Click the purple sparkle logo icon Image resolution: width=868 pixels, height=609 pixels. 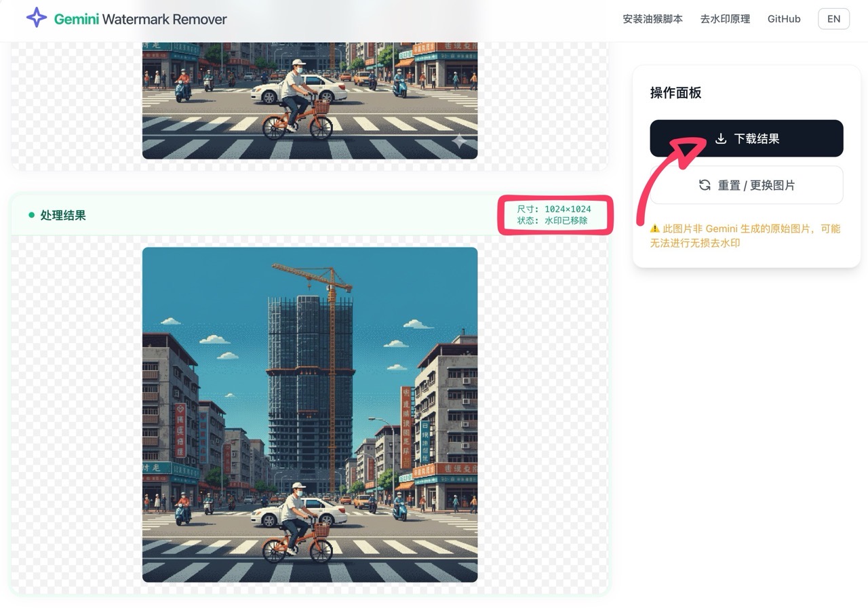[37, 18]
